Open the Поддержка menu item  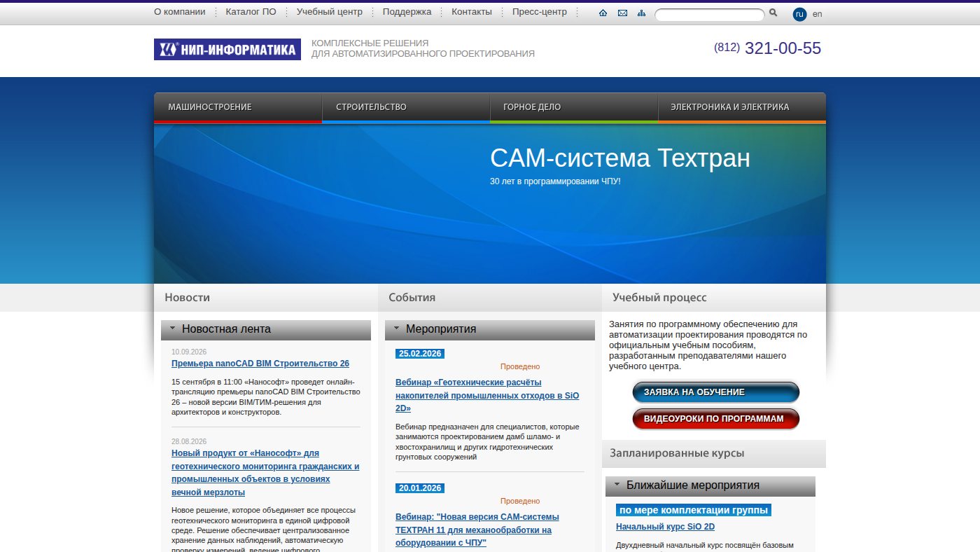(x=407, y=12)
